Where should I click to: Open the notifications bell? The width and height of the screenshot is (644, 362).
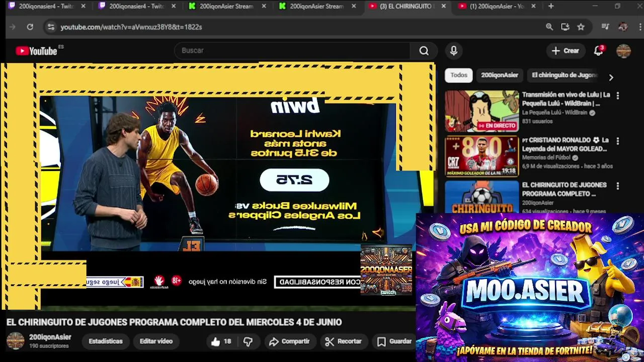(598, 51)
